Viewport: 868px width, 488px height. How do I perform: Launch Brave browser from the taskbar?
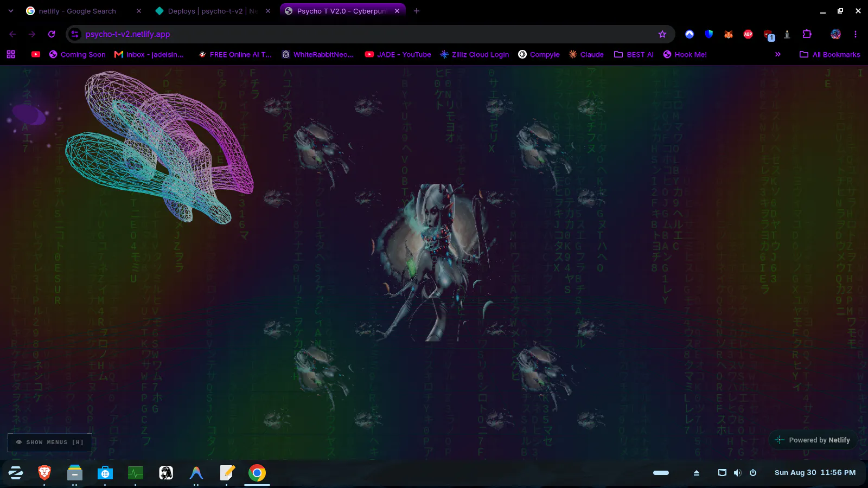point(44,473)
